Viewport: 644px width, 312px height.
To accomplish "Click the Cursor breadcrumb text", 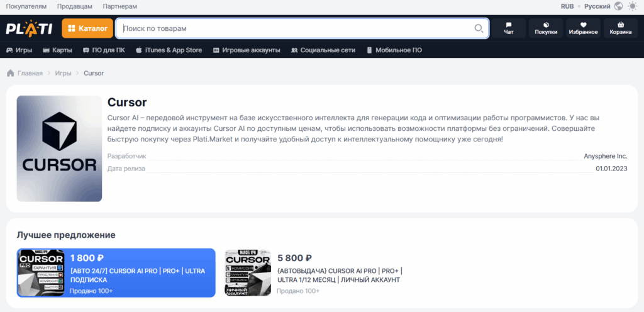I will pos(94,74).
